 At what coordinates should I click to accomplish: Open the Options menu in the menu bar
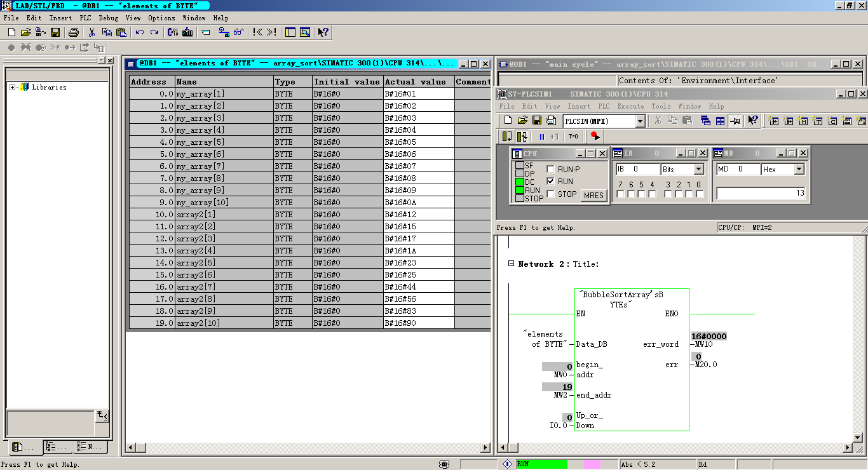tap(161, 18)
